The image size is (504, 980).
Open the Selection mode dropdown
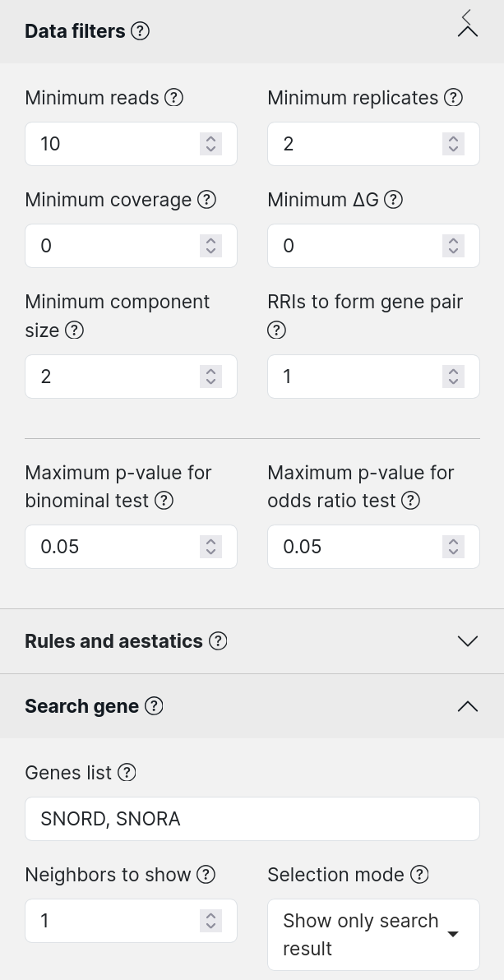coord(374,935)
